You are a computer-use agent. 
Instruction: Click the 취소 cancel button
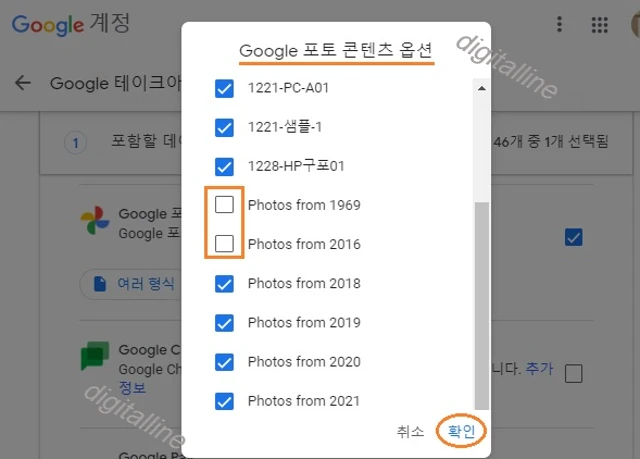(x=410, y=431)
